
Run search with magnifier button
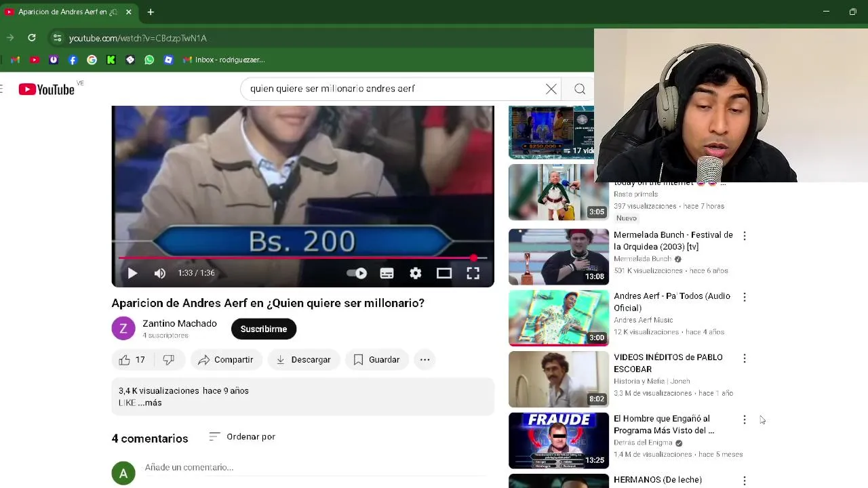pos(580,89)
